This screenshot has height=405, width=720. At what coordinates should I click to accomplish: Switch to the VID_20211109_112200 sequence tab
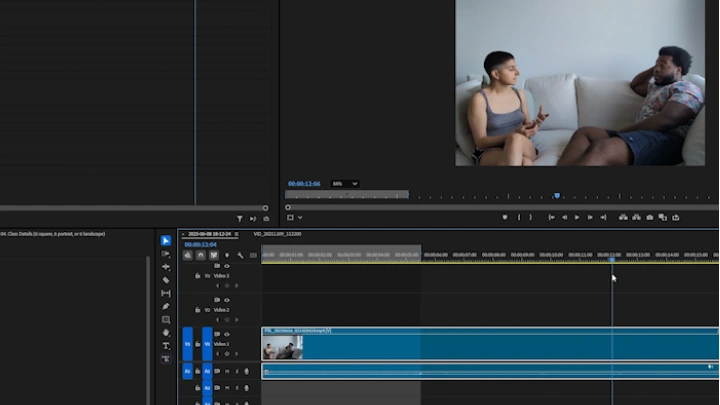coord(277,234)
